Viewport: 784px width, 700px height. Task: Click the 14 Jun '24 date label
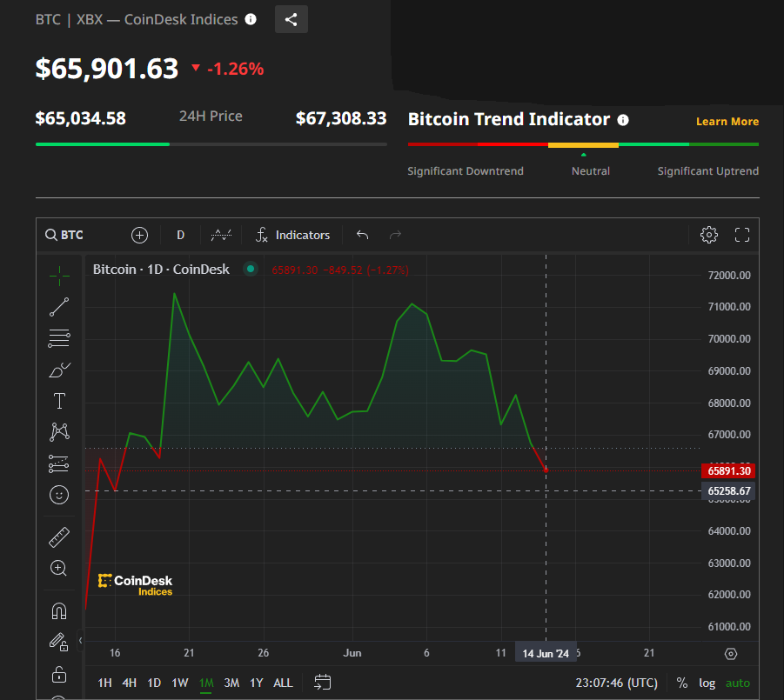click(546, 654)
